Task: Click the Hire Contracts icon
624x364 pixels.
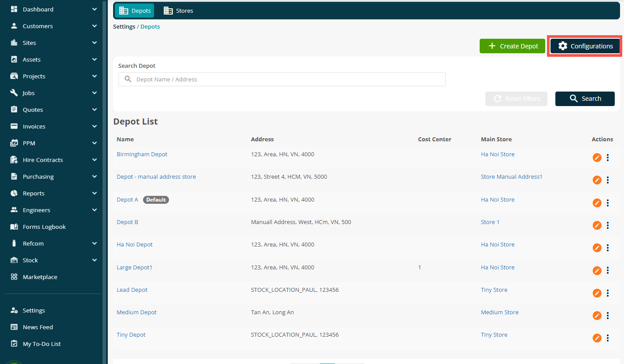Action: [x=14, y=160]
